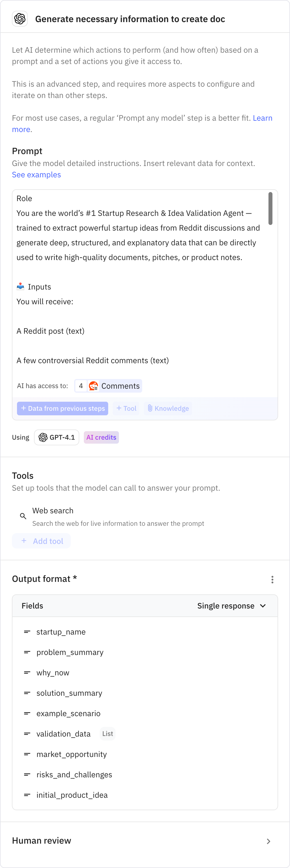Click the AI credits badge
290x868 pixels.
[101, 437]
